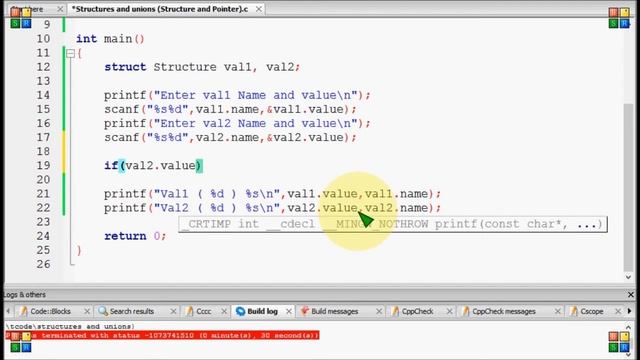The height and width of the screenshot is (360, 640).
Task: Close the Build log tab
Action: (x=289, y=311)
